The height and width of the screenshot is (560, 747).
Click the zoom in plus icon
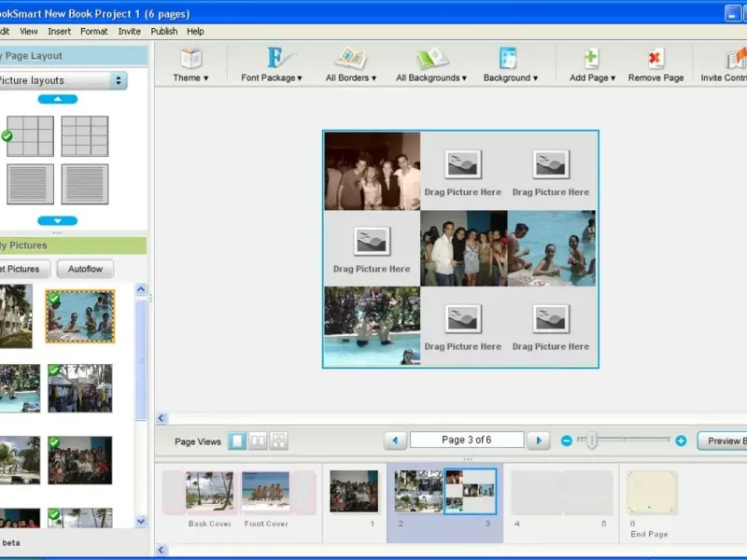tap(681, 441)
